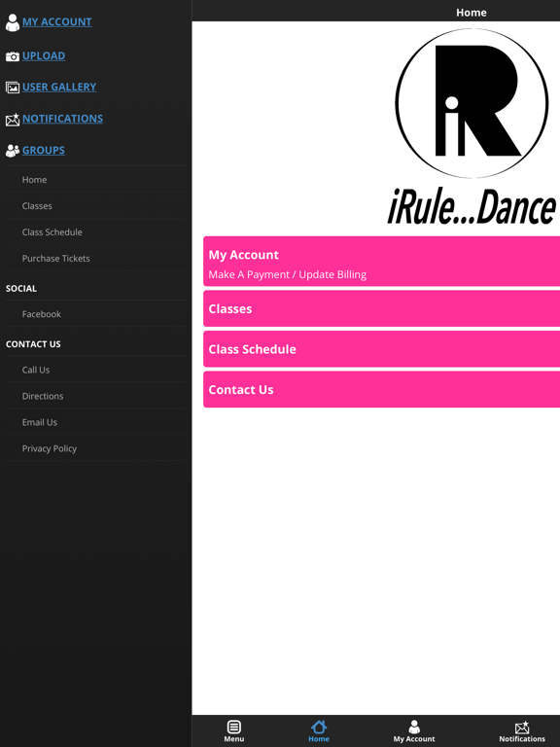
Task: Click the Home title in top bar
Action: (x=472, y=13)
